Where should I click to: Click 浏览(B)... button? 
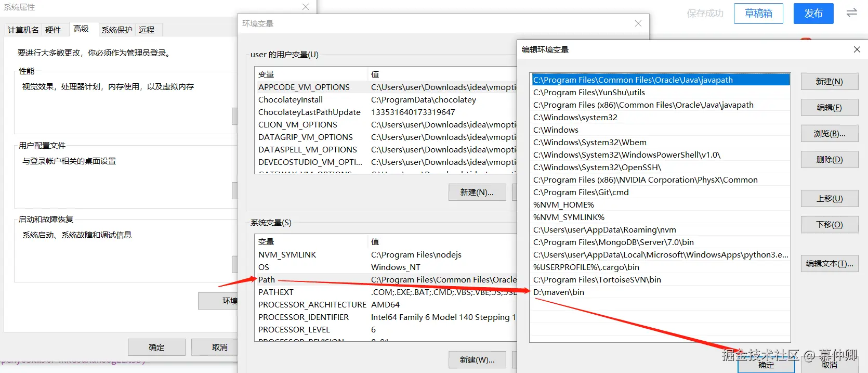pyautogui.click(x=830, y=134)
